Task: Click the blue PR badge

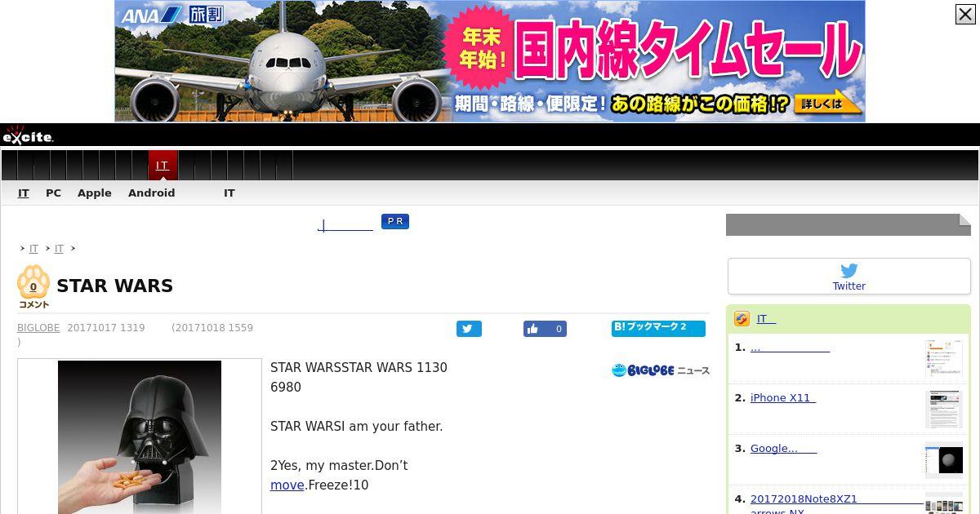Action: pos(395,222)
